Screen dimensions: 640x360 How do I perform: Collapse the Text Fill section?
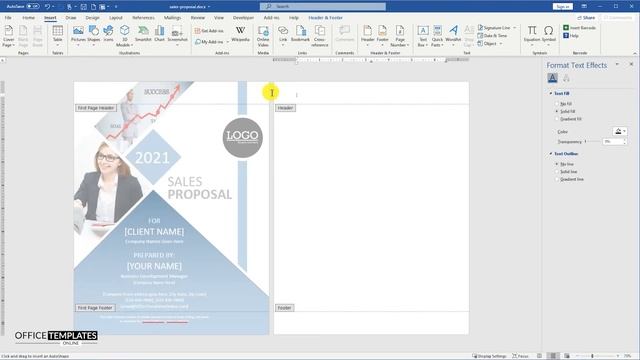point(551,93)
